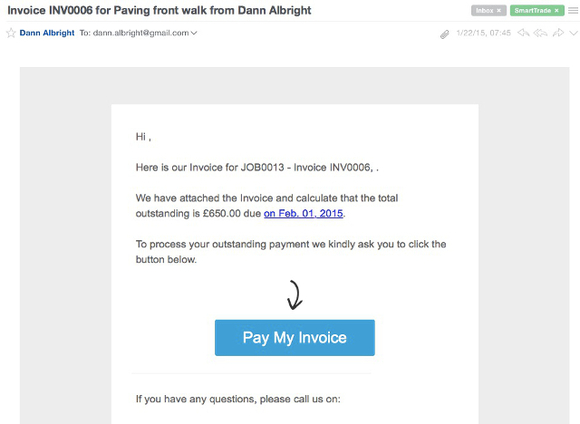Remove the Inbox label via x

(x=499, y=10)
